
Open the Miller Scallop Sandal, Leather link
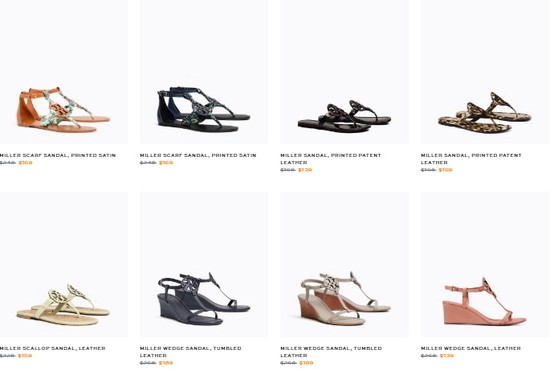point(53,348)
